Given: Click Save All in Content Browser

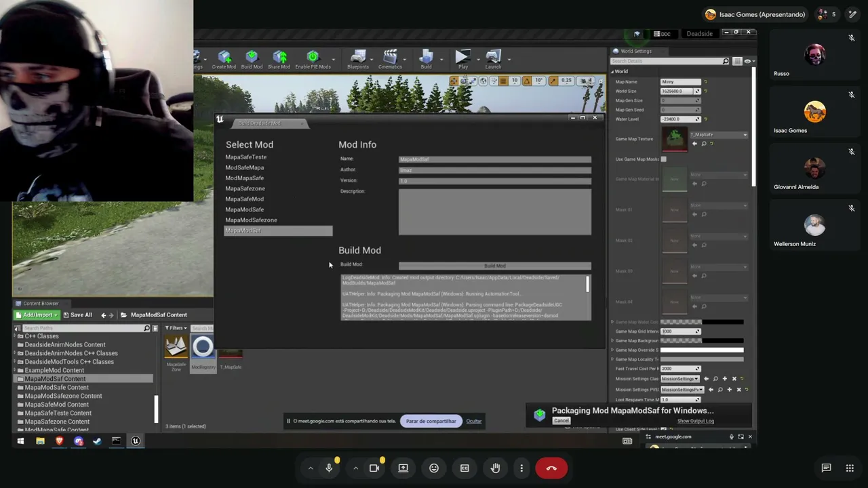Looking at the screenshot, I should coord(77,315).
